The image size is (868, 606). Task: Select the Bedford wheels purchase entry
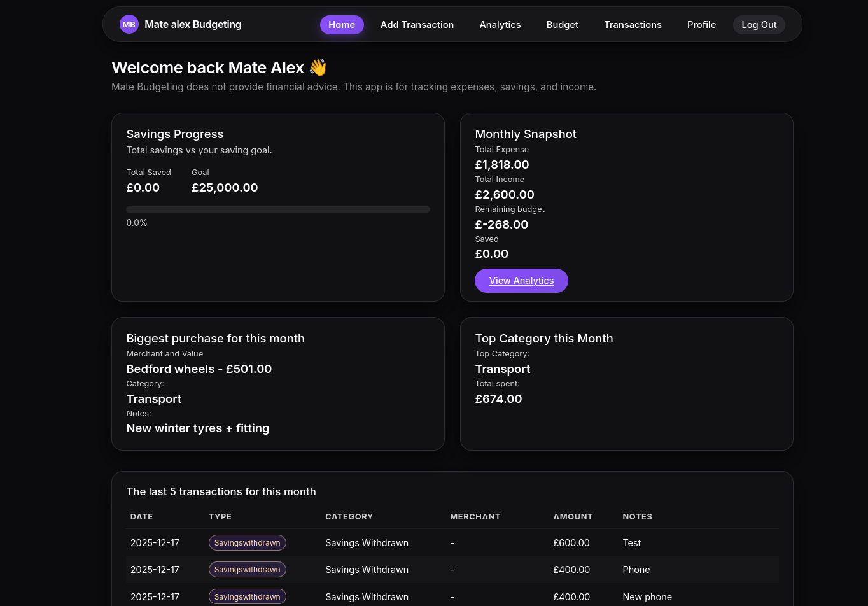click(x=199, y=369)
